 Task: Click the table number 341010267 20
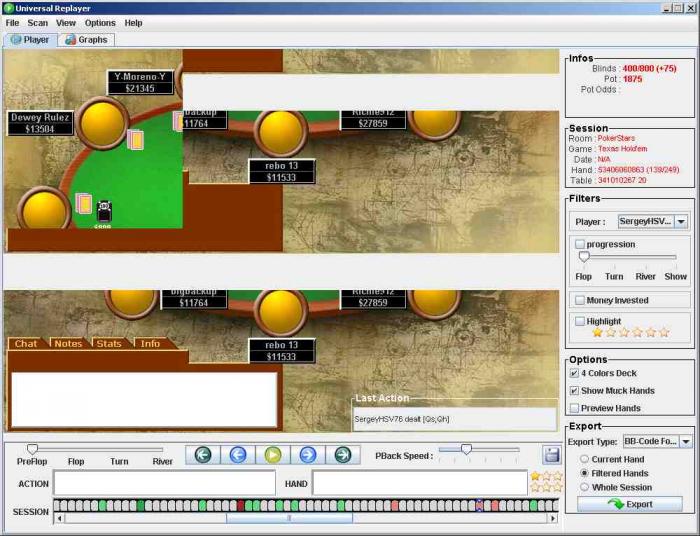(x=622, y=180)
